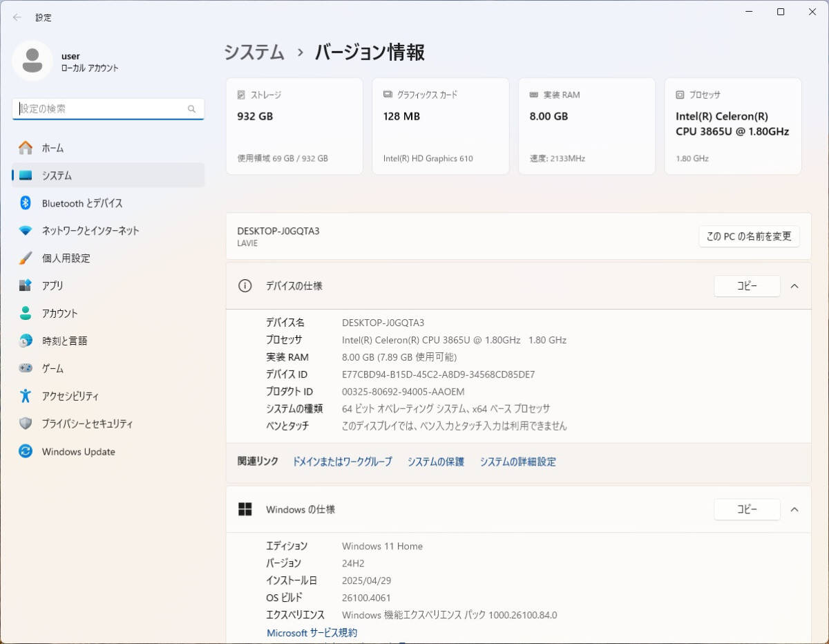
Task: Open the ストレージ 932 GB card
Action: coord(294,126)
